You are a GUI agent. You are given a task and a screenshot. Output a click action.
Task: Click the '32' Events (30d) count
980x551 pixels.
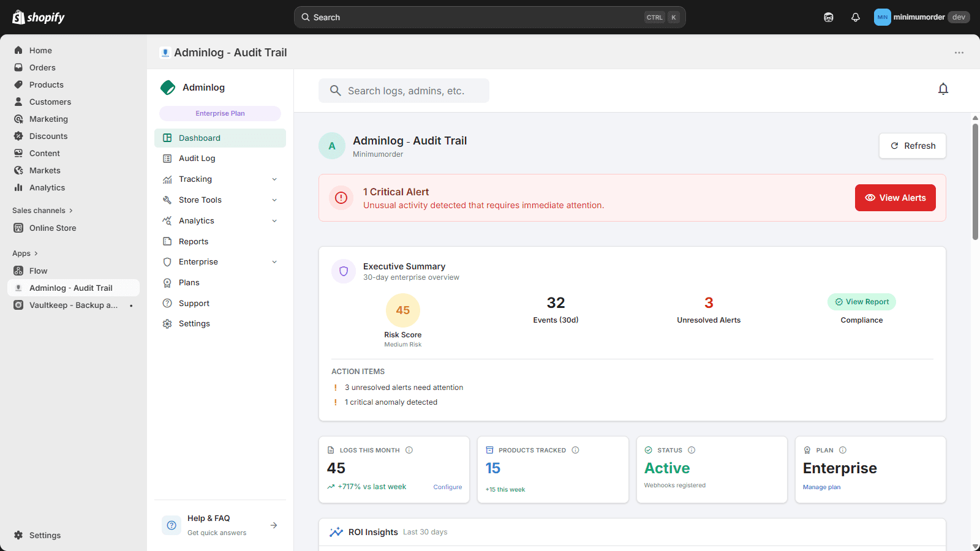click(x=556, y=303)
